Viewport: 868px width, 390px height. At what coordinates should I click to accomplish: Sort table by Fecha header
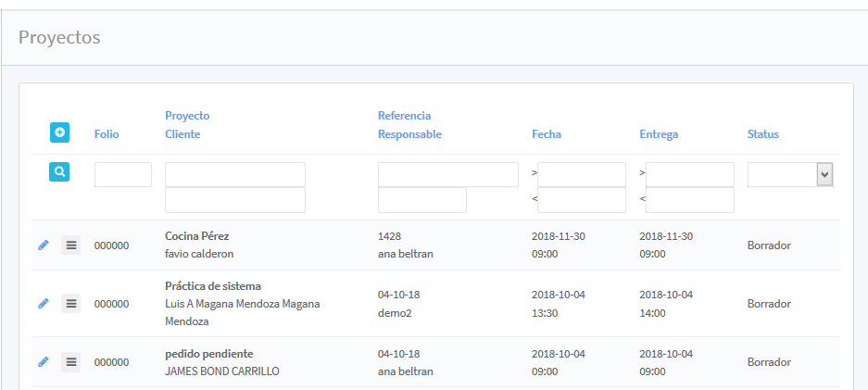coord(546,134)
